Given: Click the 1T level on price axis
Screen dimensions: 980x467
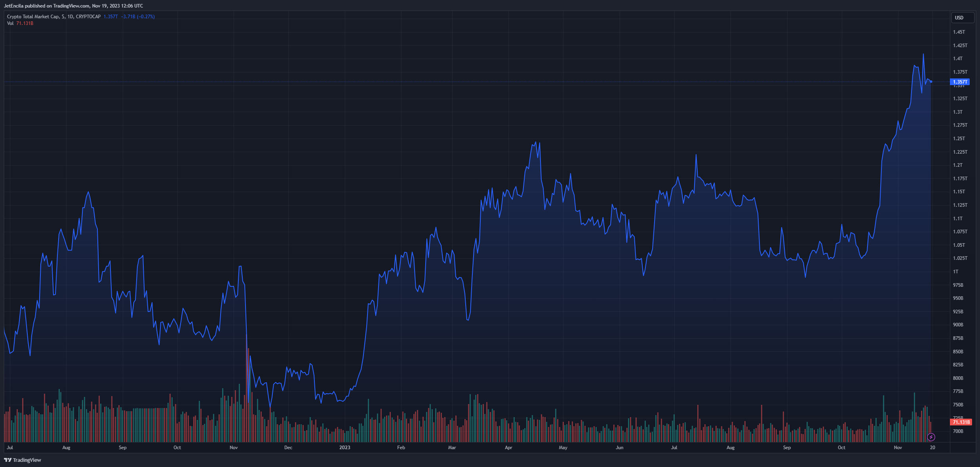Looking at the screenshot, I should (956, 272).
